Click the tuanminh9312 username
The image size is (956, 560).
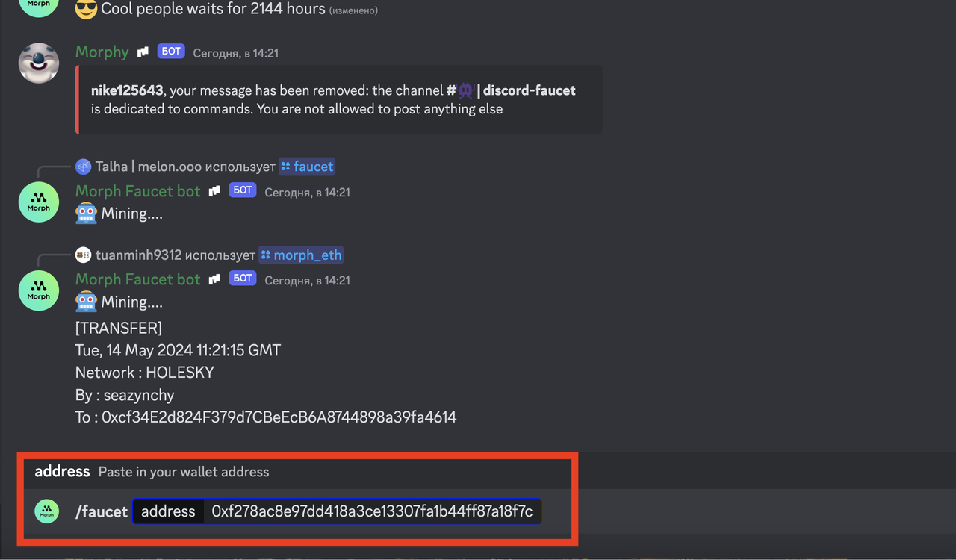(138, 255)
